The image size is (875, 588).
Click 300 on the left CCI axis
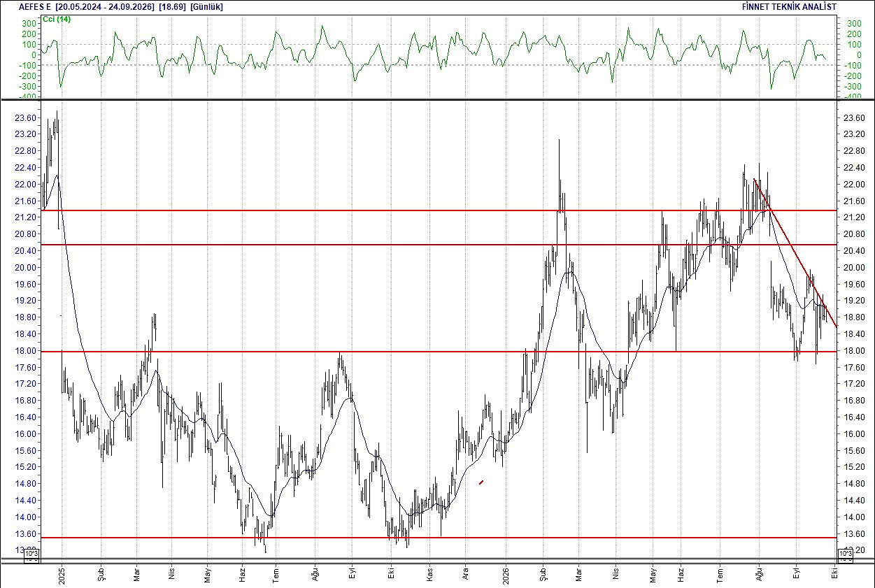coord(29,24)
